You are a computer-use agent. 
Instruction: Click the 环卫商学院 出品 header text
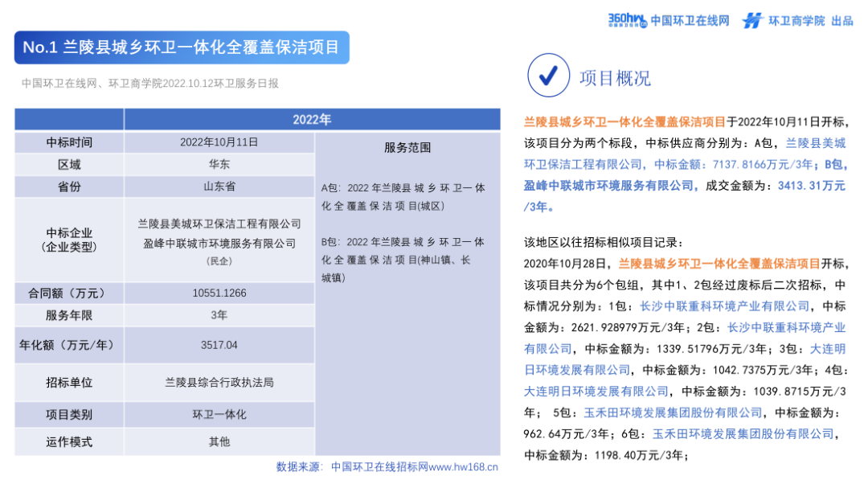coord(811,20)
